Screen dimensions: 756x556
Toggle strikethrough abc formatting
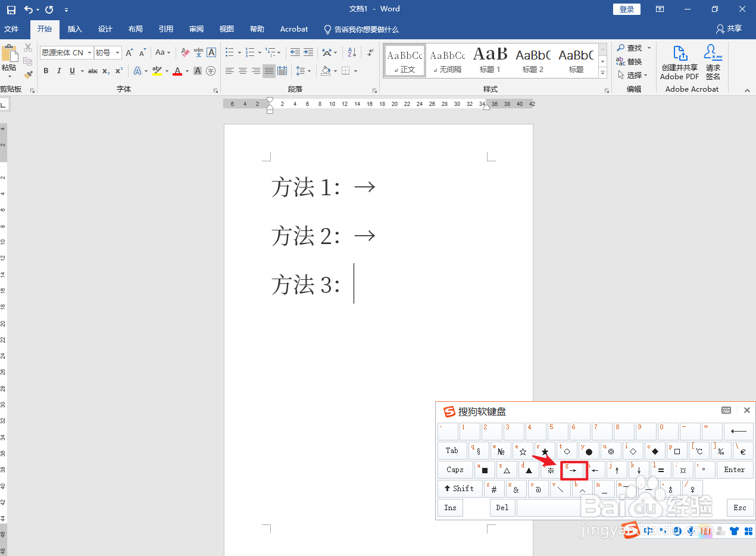point(93,71)
